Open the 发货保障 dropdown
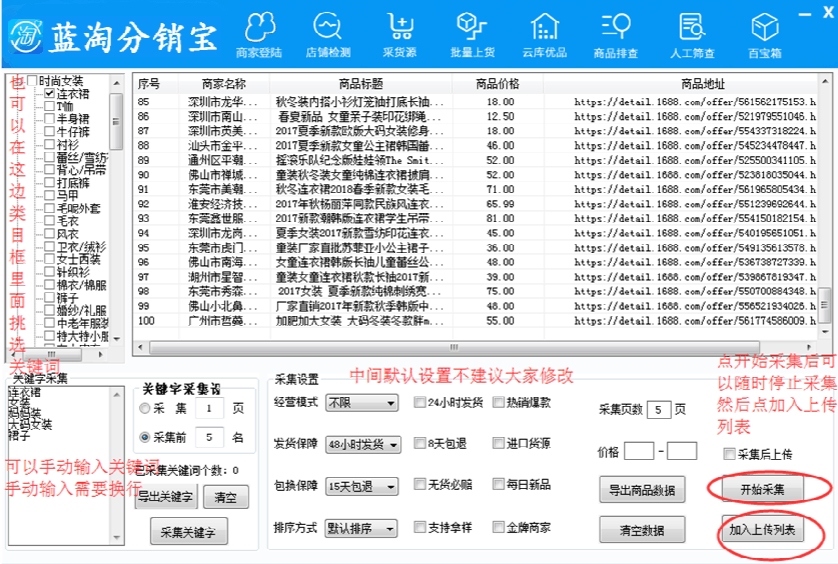The height and width of the screenshot is (564, 838). click(363, 444)
